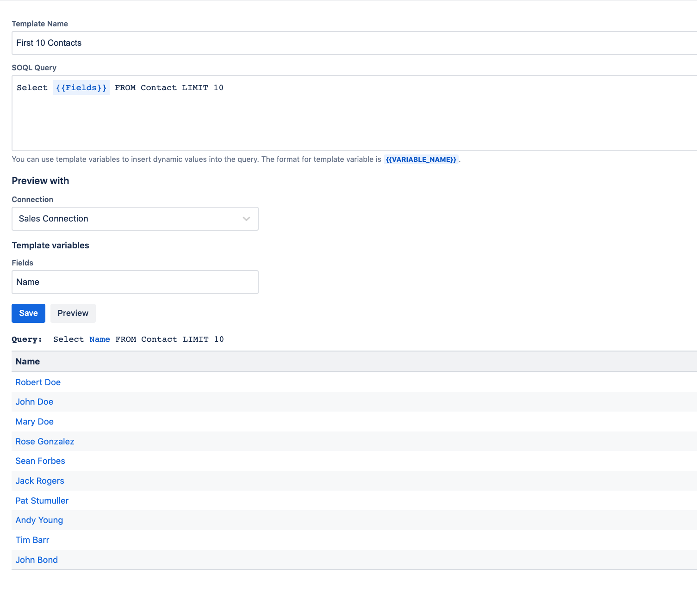Viewport: 697px width, 616px height.
Task: Open the Jack Rogers contact link
Action: tap(40, 481)
